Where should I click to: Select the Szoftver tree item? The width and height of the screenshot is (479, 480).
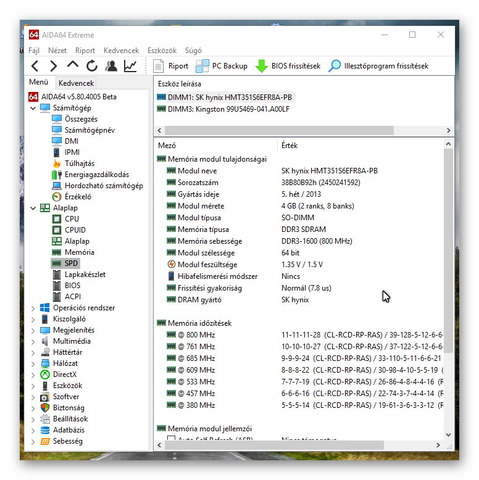tap(59, 397)
